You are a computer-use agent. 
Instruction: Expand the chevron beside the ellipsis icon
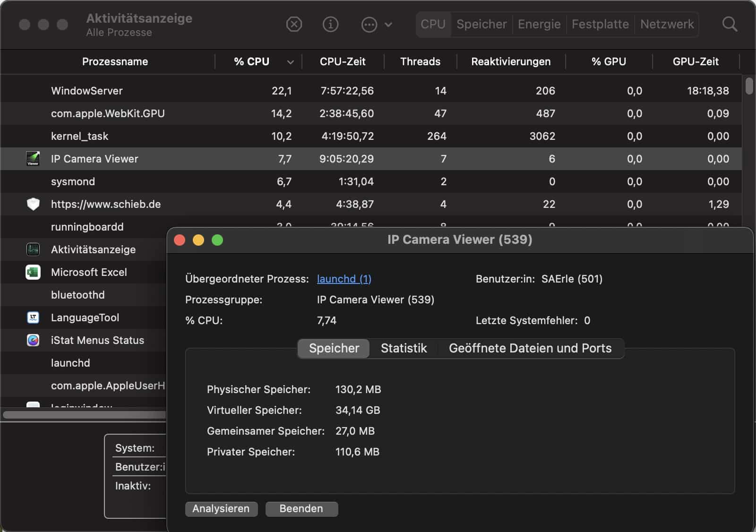click(x=388, y=25)
